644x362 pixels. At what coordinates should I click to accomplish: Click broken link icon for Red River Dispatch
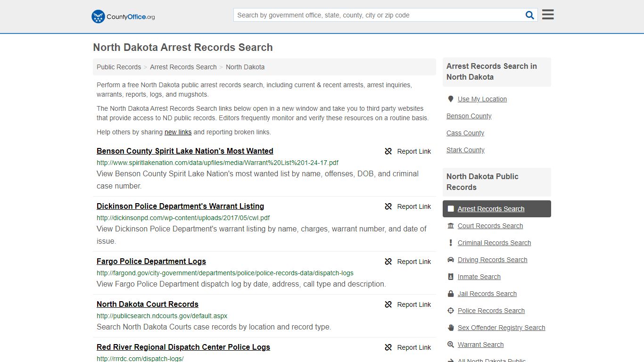point(388,347)
